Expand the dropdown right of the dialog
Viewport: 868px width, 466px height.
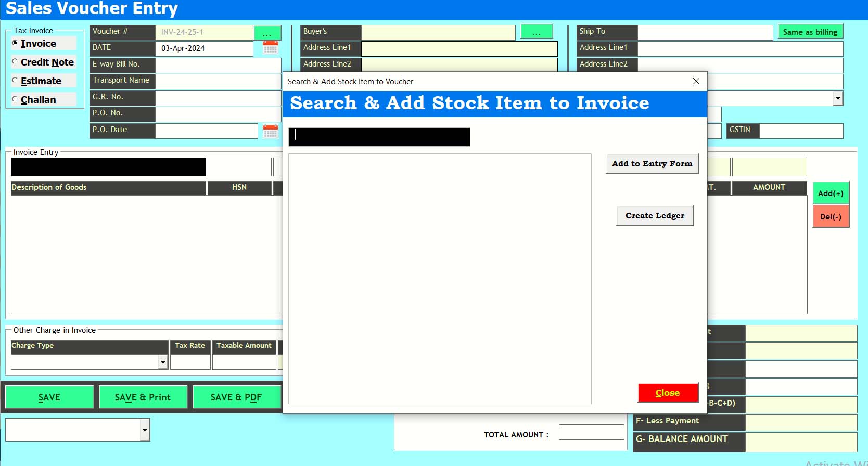837,98
